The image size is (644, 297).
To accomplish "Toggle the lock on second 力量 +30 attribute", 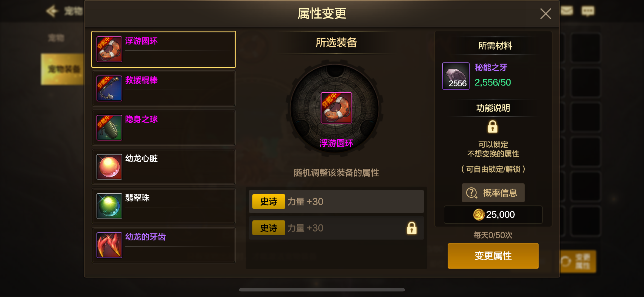I will click(412, 228).
